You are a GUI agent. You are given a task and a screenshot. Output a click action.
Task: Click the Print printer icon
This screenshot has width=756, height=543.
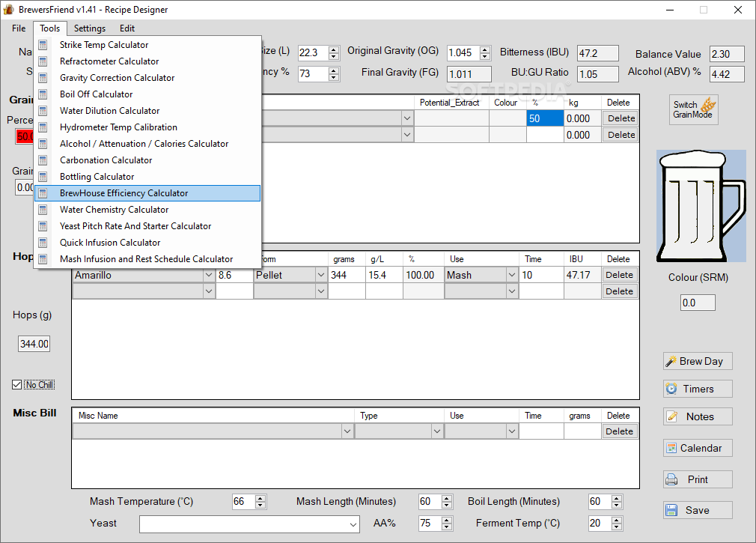tap(671, 479)
